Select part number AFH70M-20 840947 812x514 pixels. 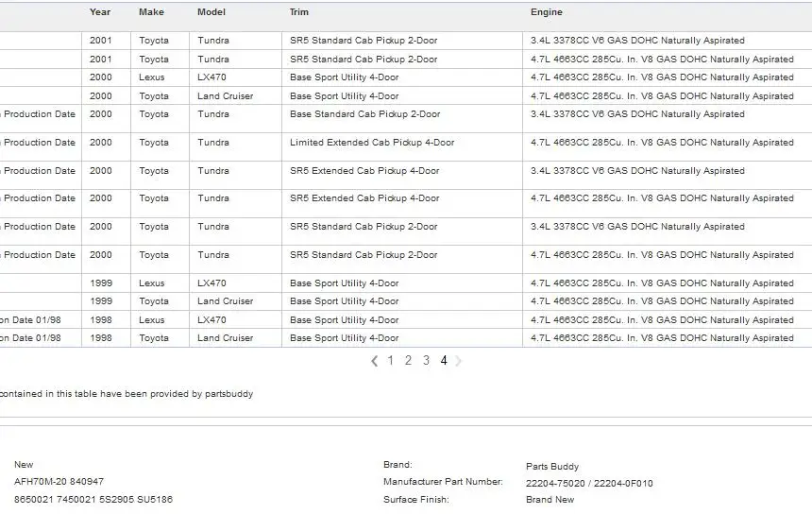click(59, 481)
